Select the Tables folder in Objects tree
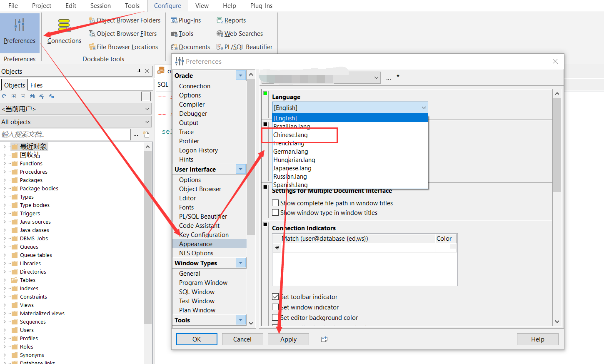The width and height of the screenshot is (604, 364). [x=27, y=280]
